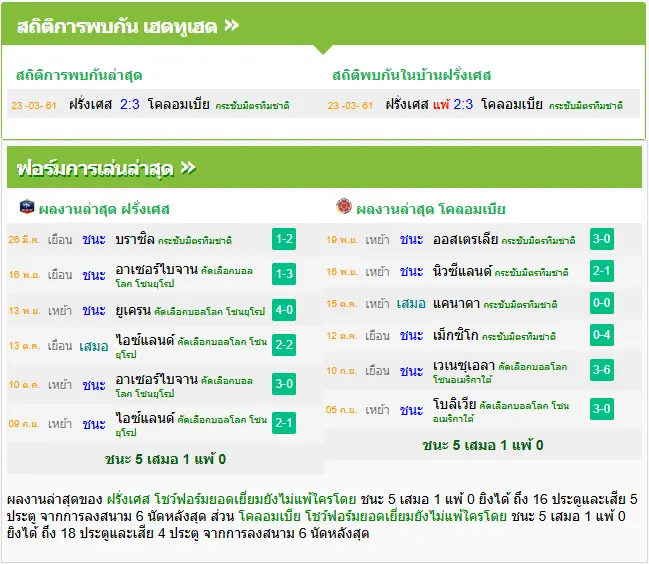This screenshot has height=564, width=649.
Task: Click the Colombia team crest icon
Action: pos(344,206)
